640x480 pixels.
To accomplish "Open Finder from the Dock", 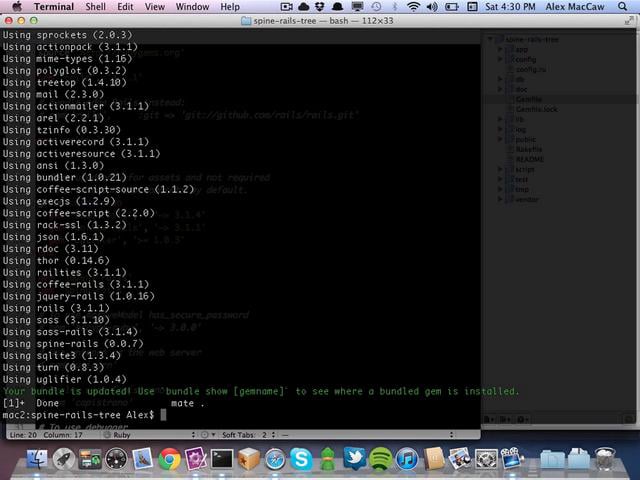I will (x=37, y=459).
